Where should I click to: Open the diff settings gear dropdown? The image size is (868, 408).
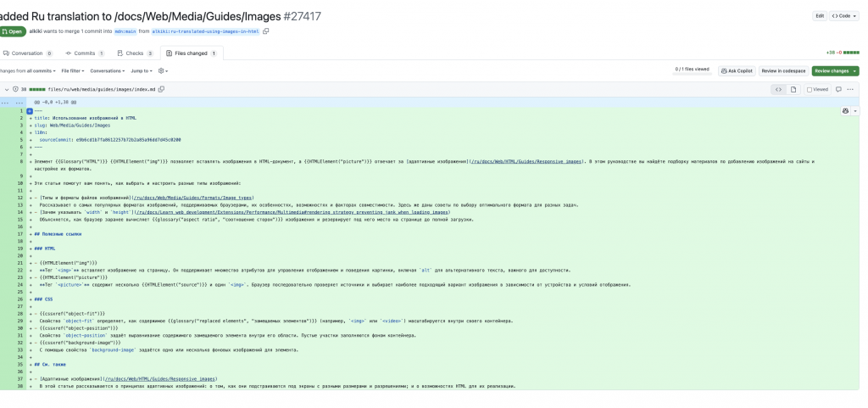(x=163, y=71)
